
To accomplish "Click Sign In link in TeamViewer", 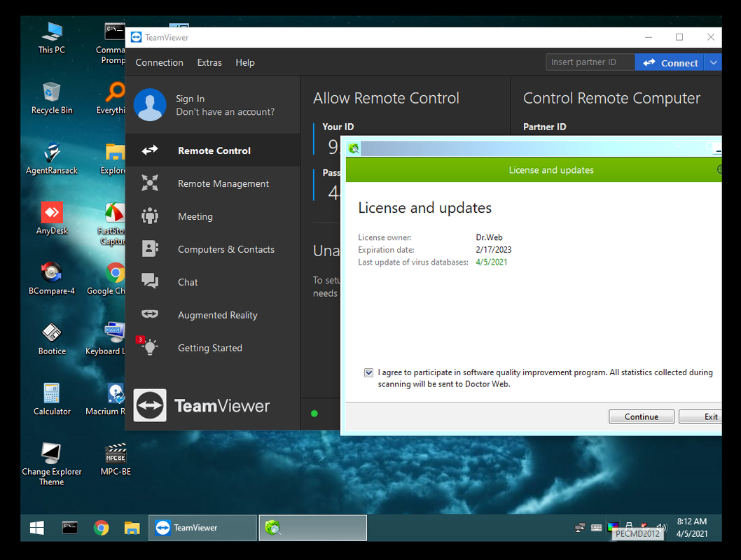I will pos(190,99).
